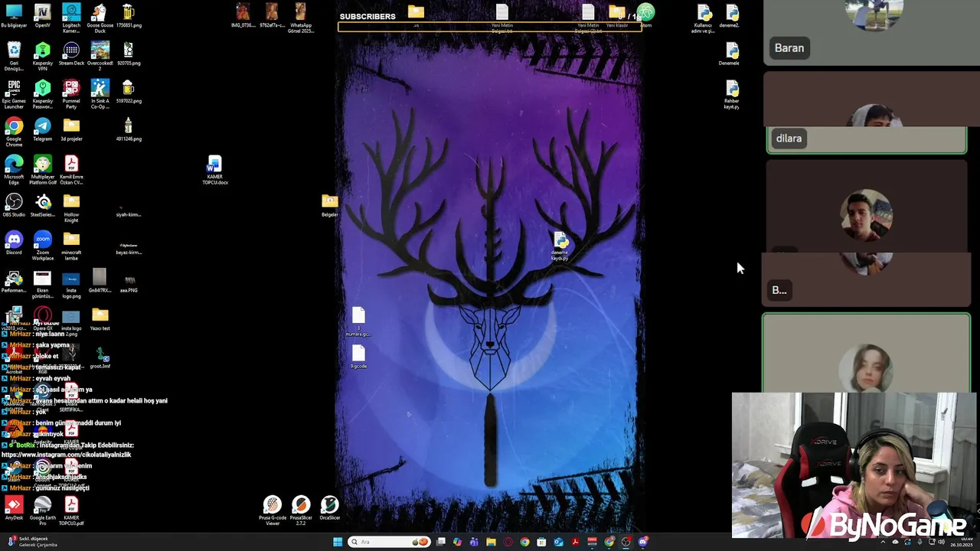Select the WhatsApp Görsel 2025 image file

(x=301, y=18)
